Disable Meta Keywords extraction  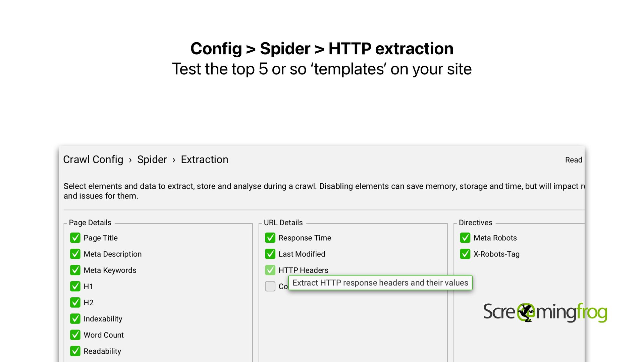coord(75,270)
